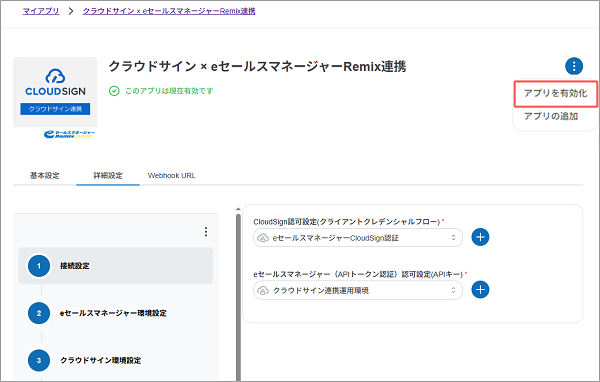Click the CloudSign dropdown stepper arrows
The height and width of the screenshot is (382, 600).
tap(453, 238)
